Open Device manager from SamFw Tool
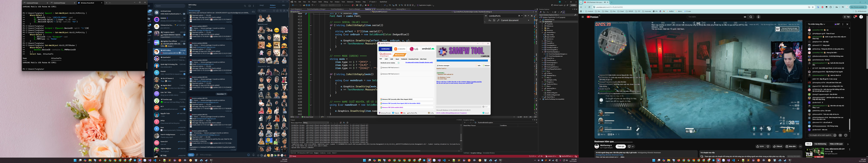 click(x=443, y=65)
